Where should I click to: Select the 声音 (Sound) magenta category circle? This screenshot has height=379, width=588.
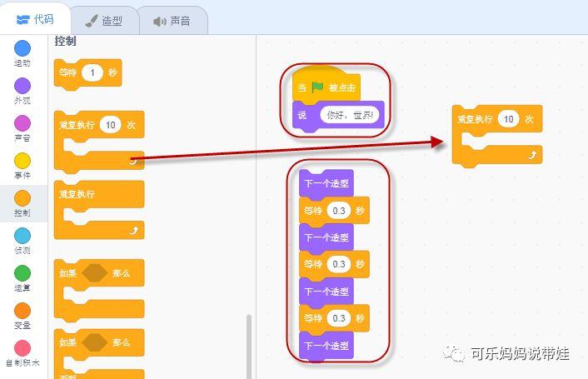[x=22, y=123]
